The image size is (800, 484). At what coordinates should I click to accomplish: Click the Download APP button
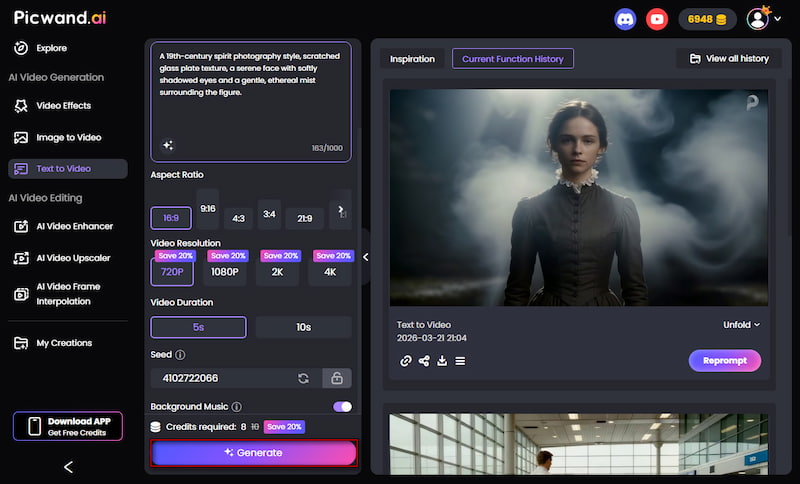tap(68, 426)
